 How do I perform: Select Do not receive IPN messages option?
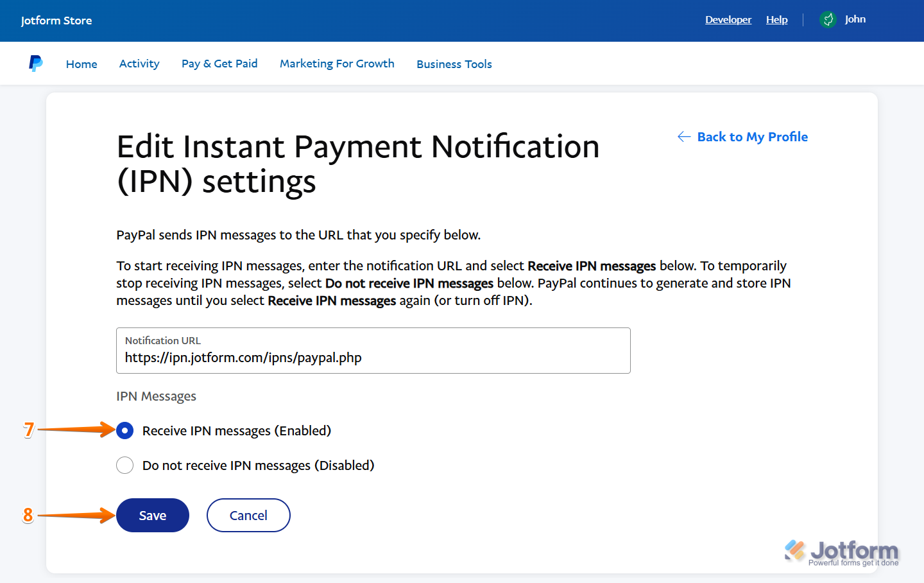[x=124, y=465]
